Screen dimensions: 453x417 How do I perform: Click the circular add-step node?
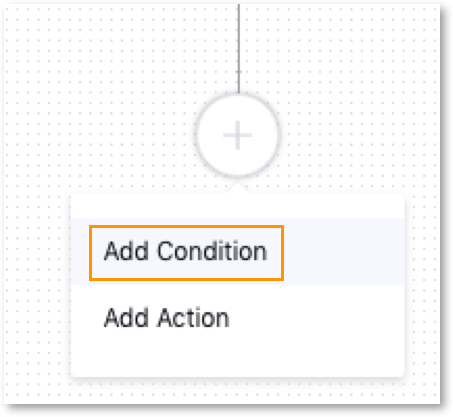point(237,135)
